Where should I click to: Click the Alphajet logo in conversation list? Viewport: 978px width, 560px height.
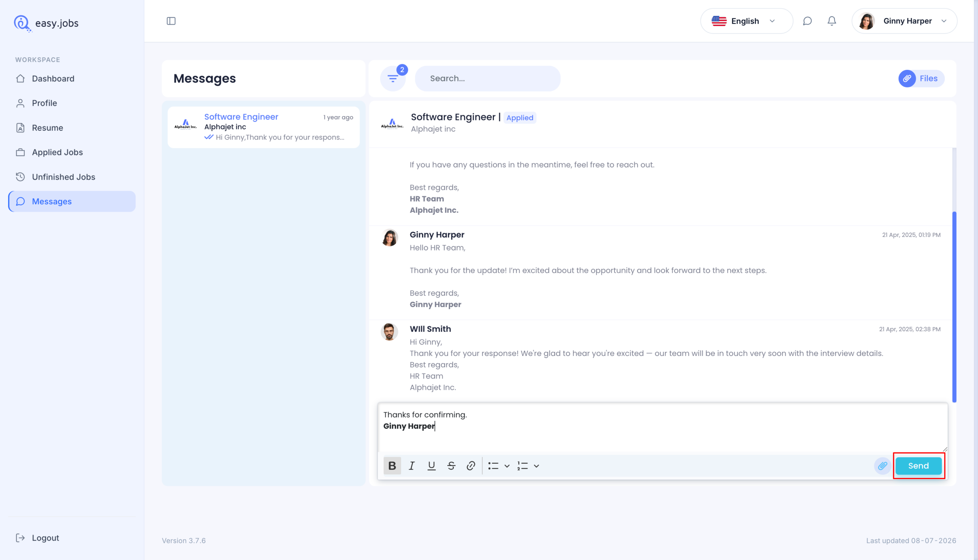(x=185, y=125)
